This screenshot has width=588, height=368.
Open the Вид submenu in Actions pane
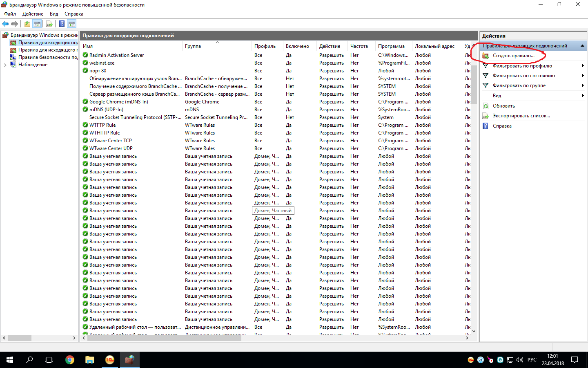coord(534,96)
